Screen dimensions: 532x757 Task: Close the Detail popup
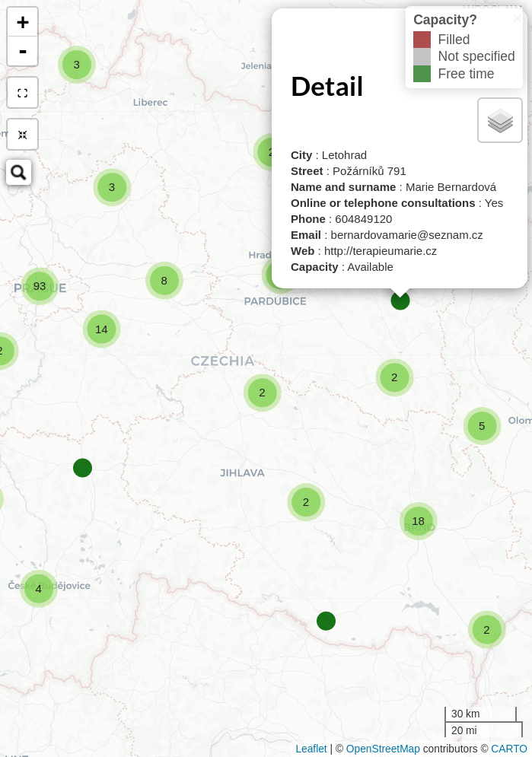[x=517, y=18]
